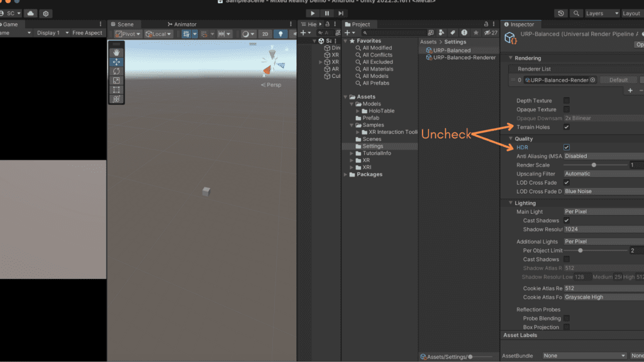Click inside the Project search field
The height and width of the screenshot is (362, 644).
[396, 33]
